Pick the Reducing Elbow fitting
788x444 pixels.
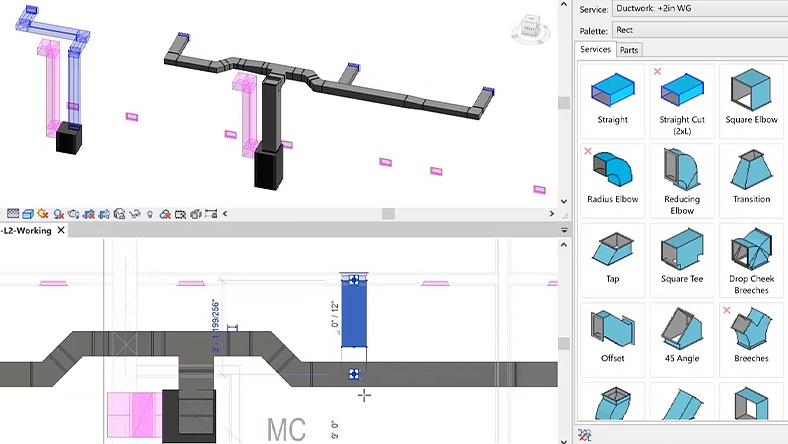(x=682, y=180)
